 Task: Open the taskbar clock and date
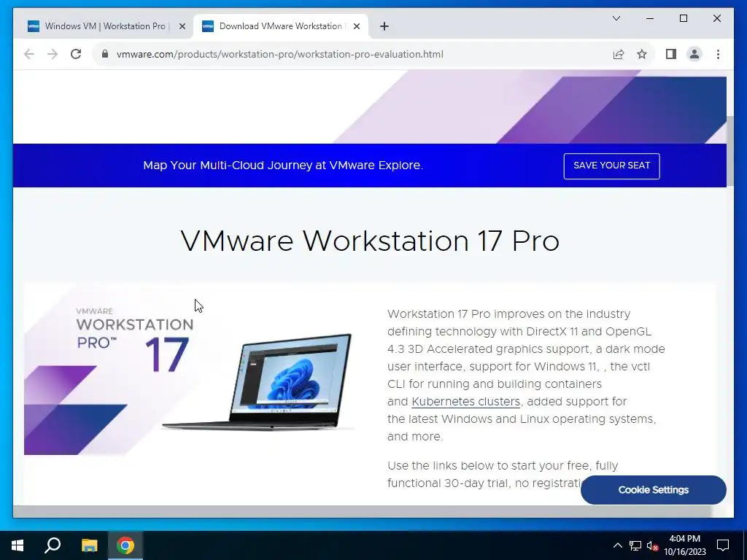[684, 545]
